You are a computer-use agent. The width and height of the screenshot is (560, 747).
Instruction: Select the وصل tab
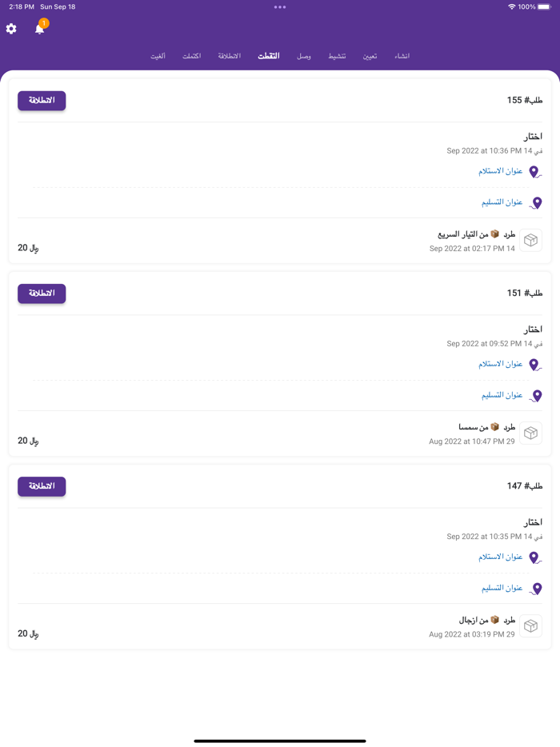pos(304,56)
